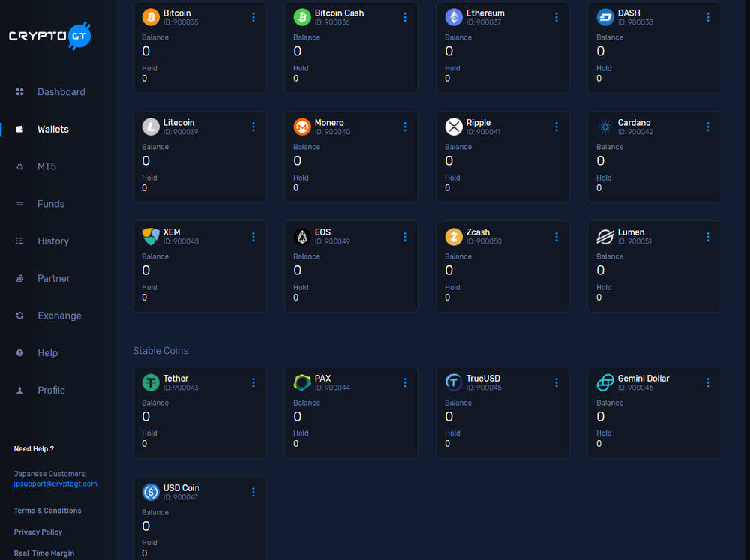Open Help from sidebar
The width and height of the screenshot is (750, 560).
pos(48,353)
